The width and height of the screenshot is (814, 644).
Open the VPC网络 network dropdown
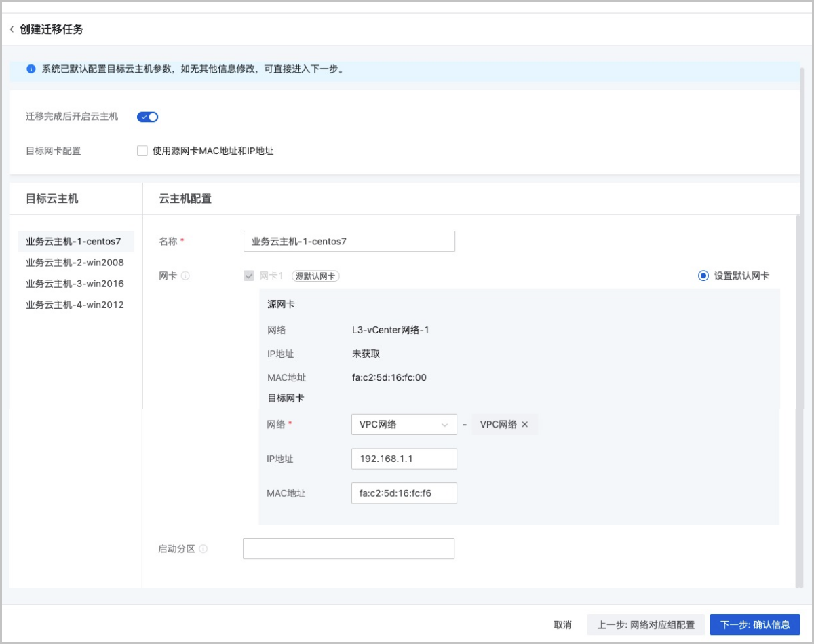click(x=404, y=425)
